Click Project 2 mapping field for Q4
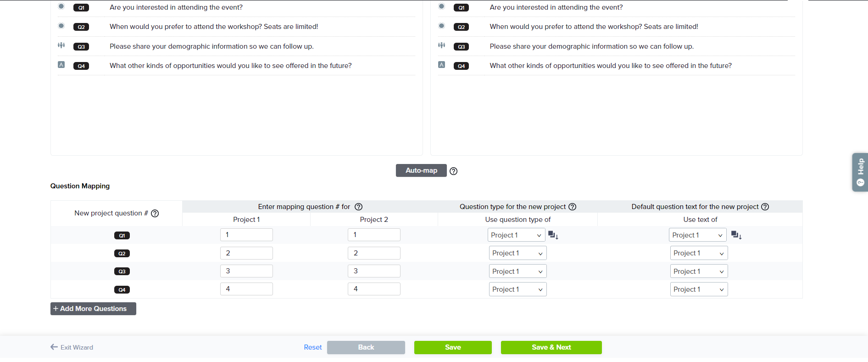868x362 pixels. coord(374,289)
